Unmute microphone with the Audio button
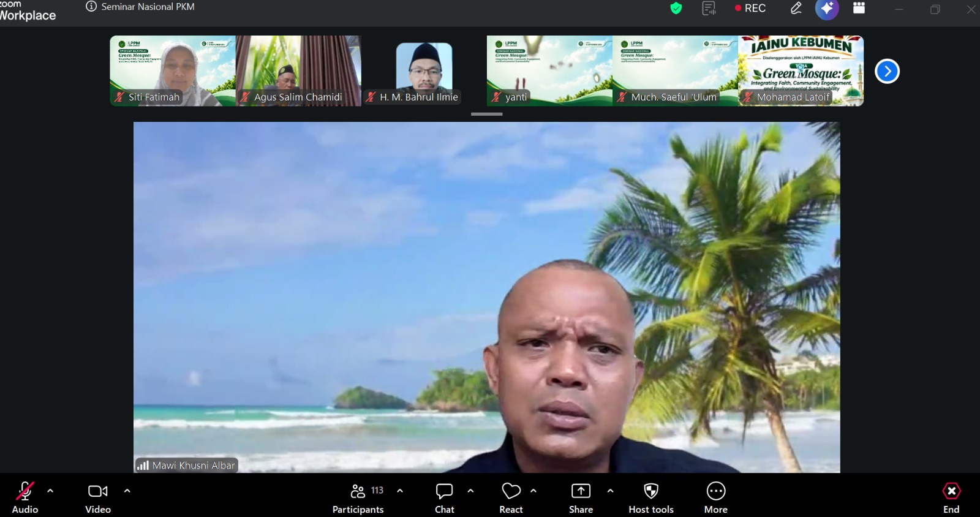980x517 pixels. click(24, 498)
